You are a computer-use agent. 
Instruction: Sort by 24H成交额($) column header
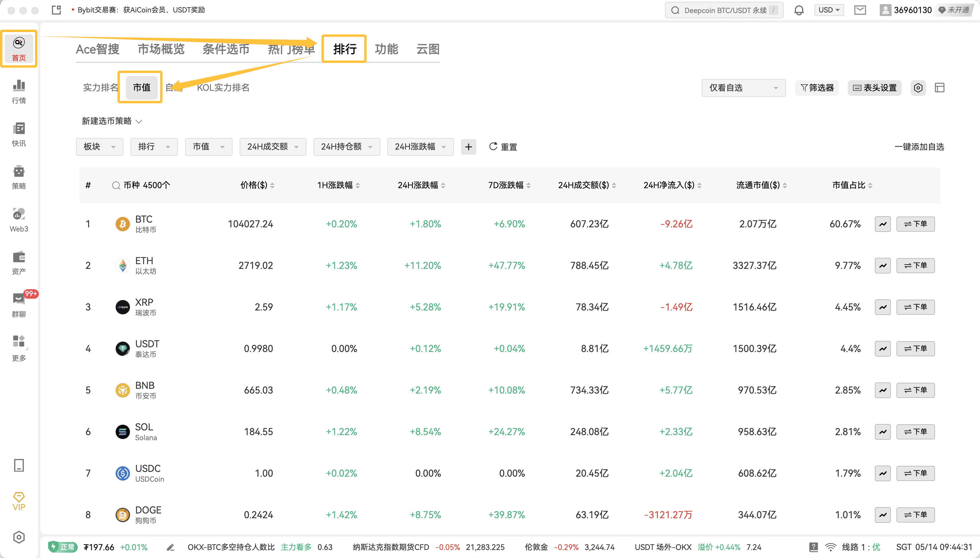[x=587, y=186]
